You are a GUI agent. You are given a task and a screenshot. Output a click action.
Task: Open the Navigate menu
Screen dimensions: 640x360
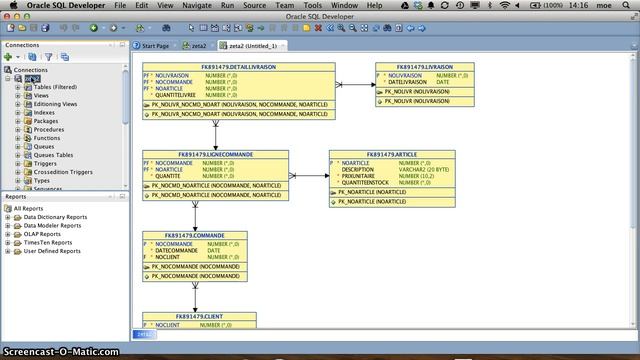[x=197, y=5]
